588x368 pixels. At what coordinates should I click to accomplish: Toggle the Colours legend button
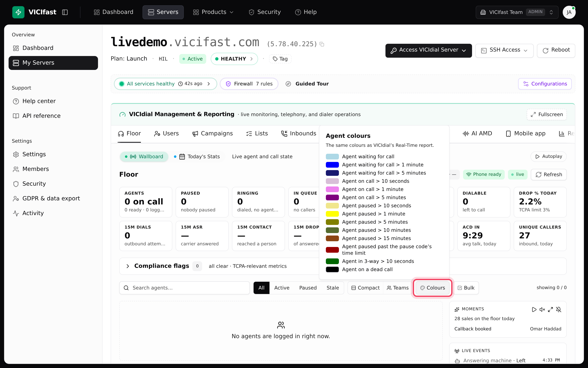click(432, 288)
